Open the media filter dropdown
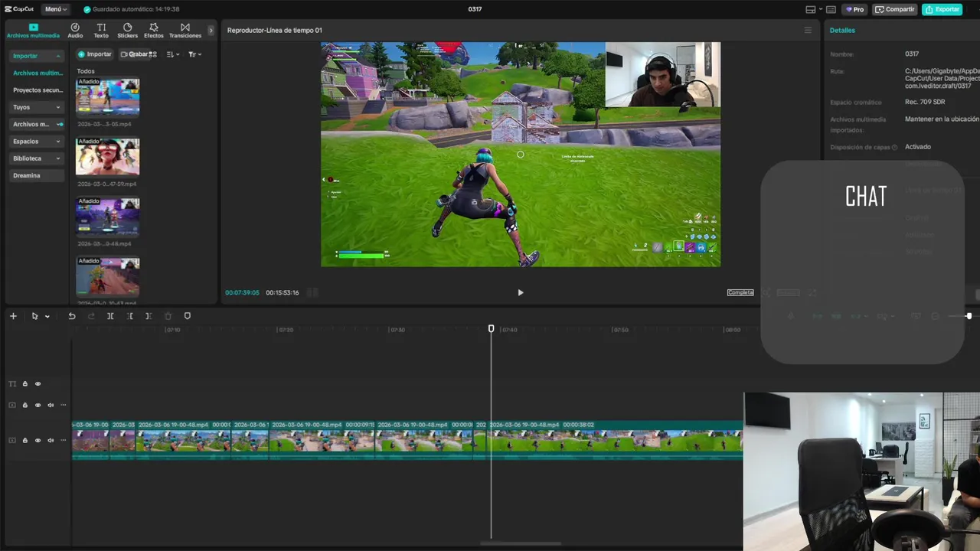This screenshot has height=551, width=980. [x=194, y=54]
